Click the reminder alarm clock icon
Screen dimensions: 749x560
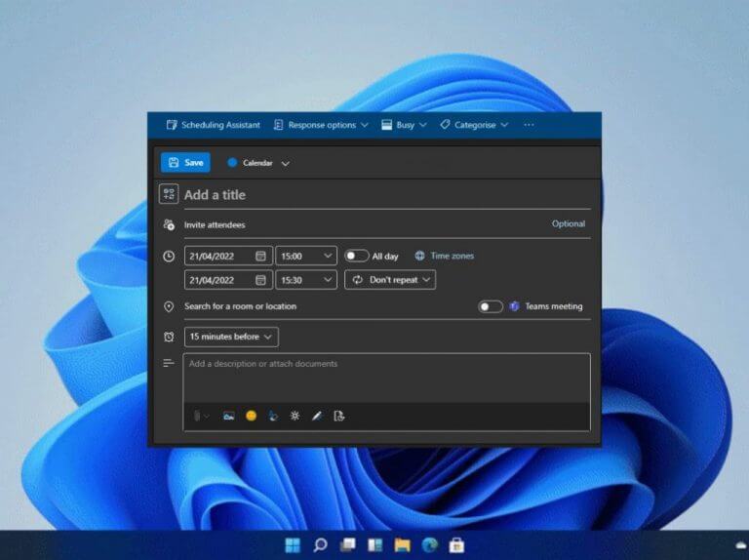[169, 337]
